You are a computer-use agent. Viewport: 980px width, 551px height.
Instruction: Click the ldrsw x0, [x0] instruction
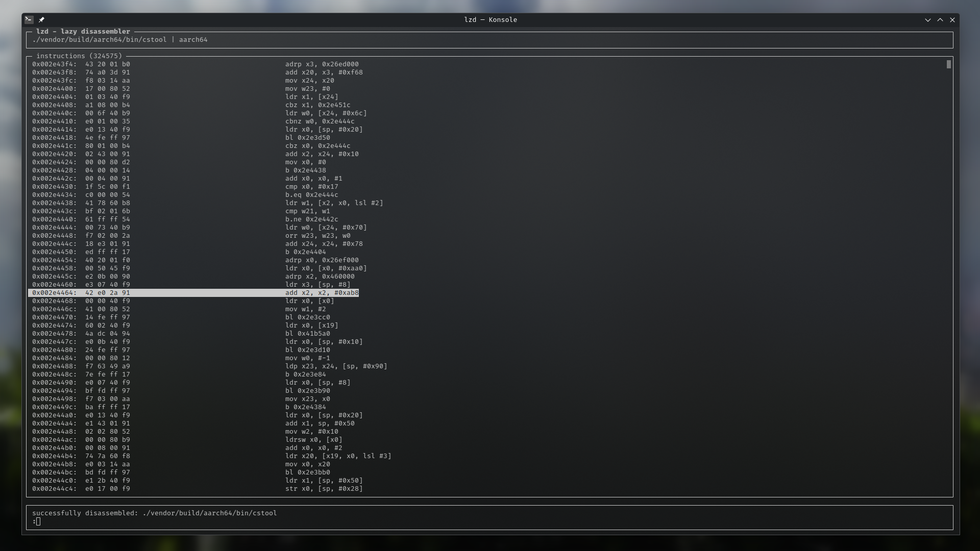tap(313, 440)
